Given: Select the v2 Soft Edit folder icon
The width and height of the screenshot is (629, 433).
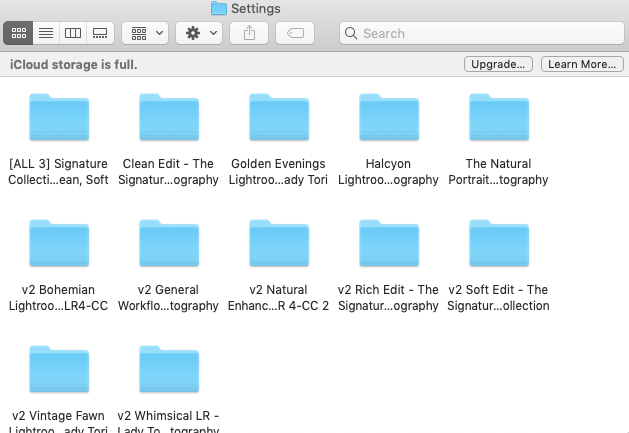Looking at the screenshot, I should (x=499, y=243).
